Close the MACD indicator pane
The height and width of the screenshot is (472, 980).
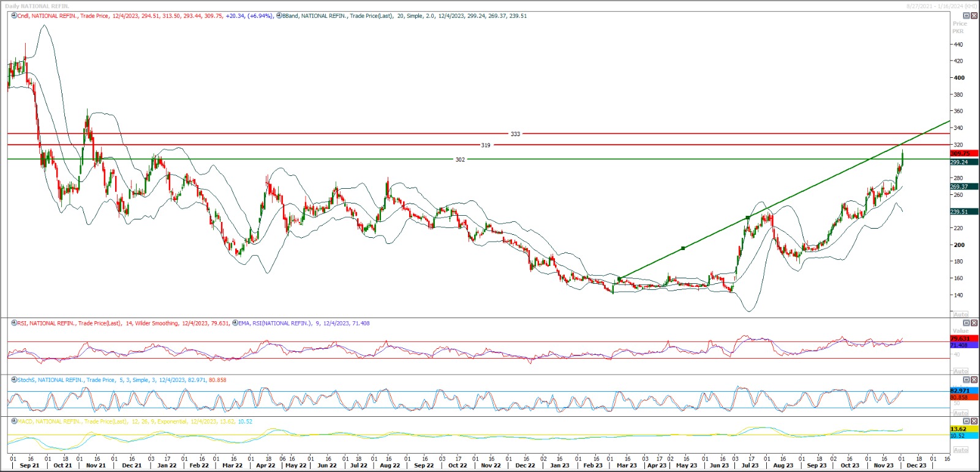974,422
